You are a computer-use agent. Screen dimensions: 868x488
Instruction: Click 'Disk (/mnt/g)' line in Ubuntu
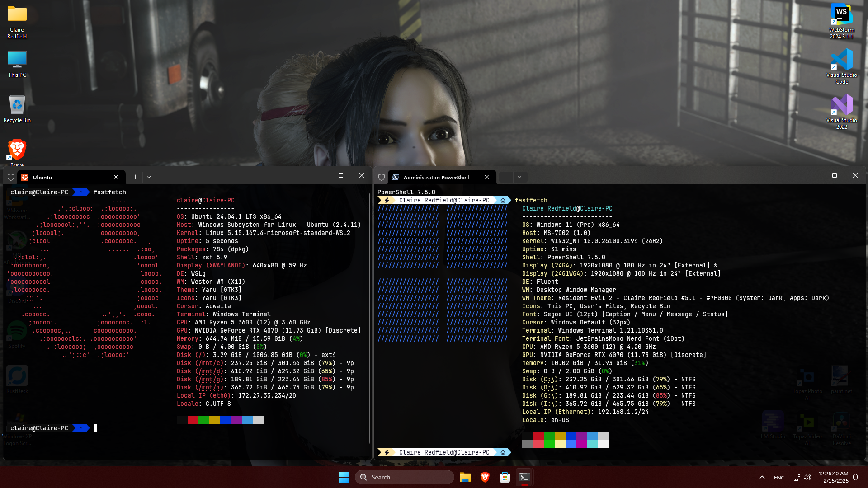click(x=265, y=379)
